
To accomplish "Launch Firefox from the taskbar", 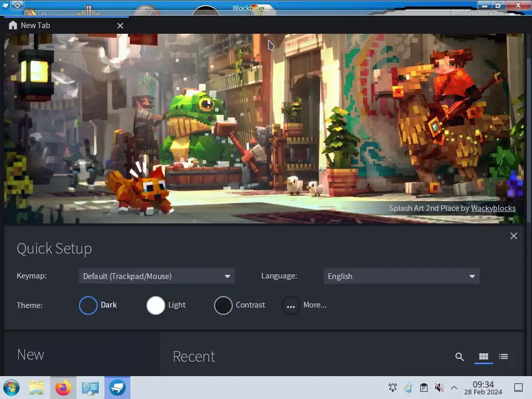I will [x=63, y=388].
